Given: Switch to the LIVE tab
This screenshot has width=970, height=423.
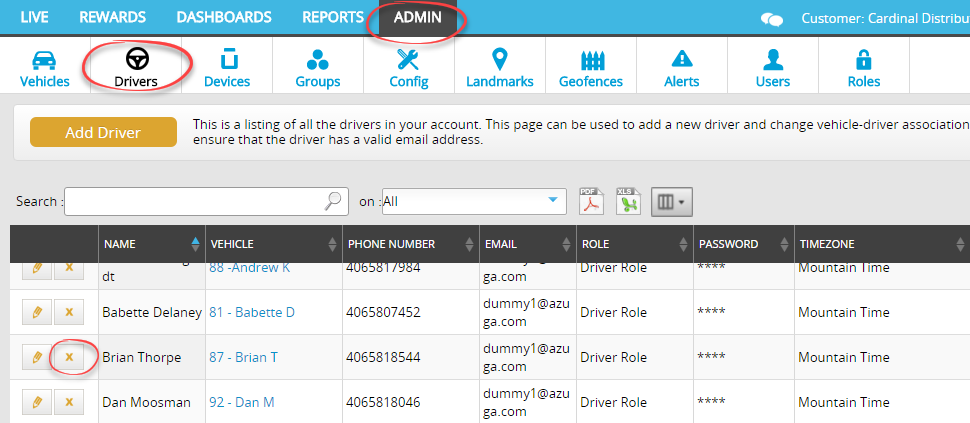Looking at the screenshot, I should click(x=34, y=17).
